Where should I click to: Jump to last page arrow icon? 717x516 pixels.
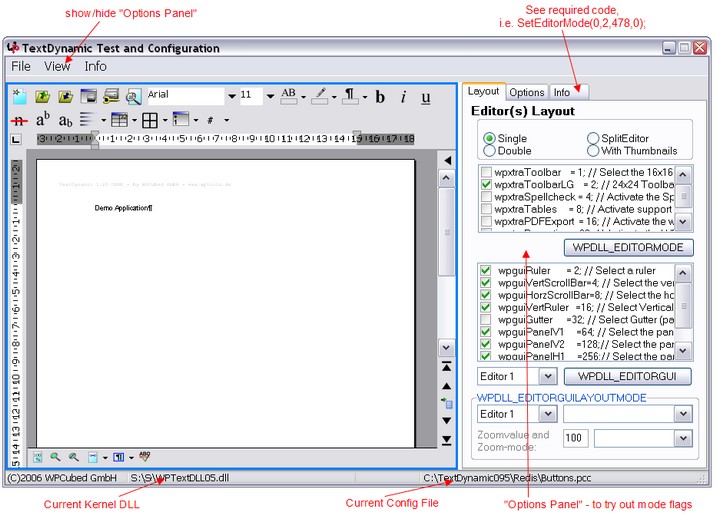coord(448,439)
